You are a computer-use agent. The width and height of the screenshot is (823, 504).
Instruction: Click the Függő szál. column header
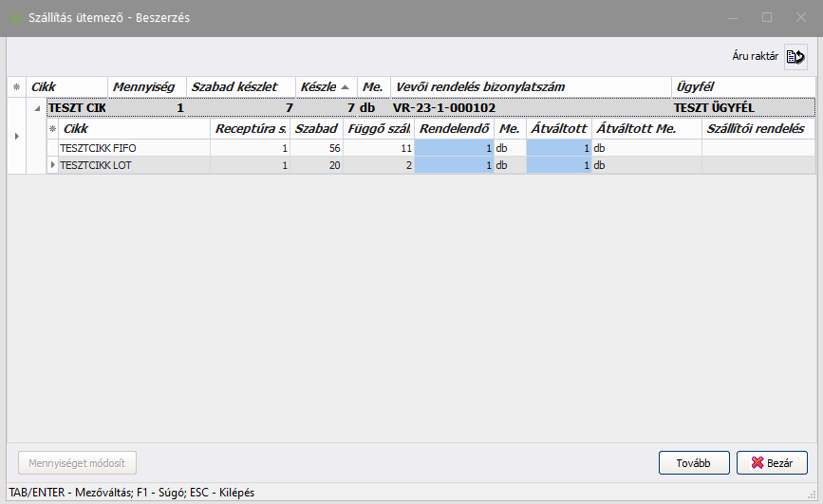click(378, 128)
